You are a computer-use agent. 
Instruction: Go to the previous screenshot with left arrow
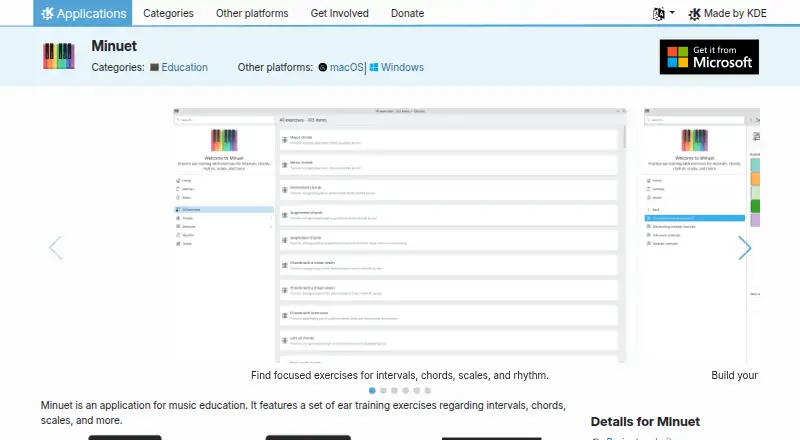[x=56, y=248]
